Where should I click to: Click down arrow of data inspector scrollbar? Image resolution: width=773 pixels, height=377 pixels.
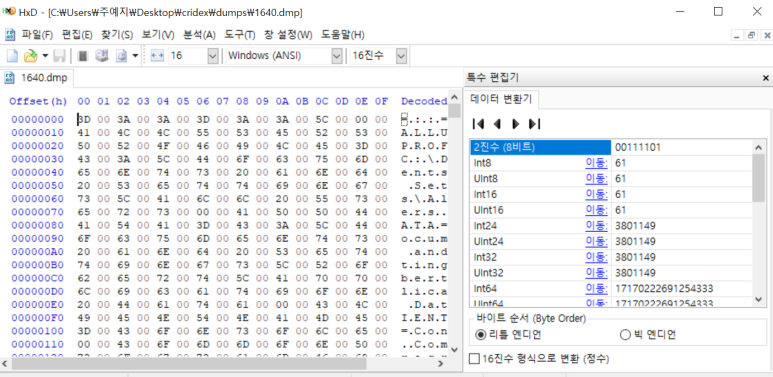(759, 299)
